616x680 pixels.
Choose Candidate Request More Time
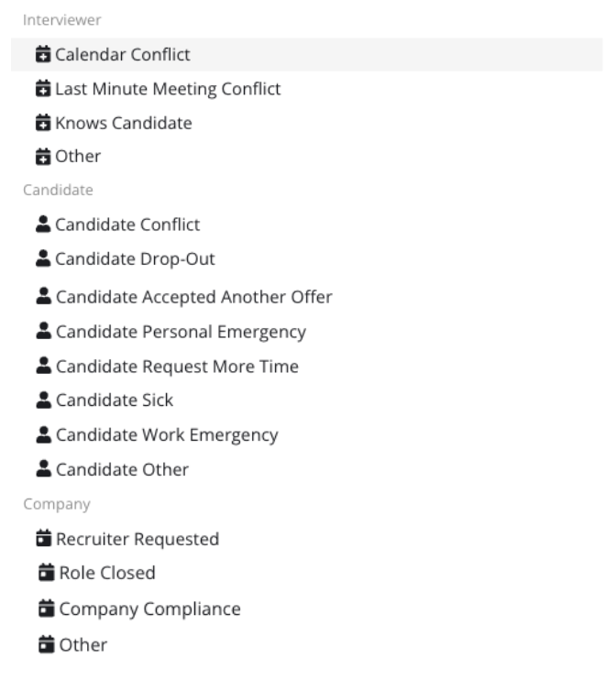307,367
